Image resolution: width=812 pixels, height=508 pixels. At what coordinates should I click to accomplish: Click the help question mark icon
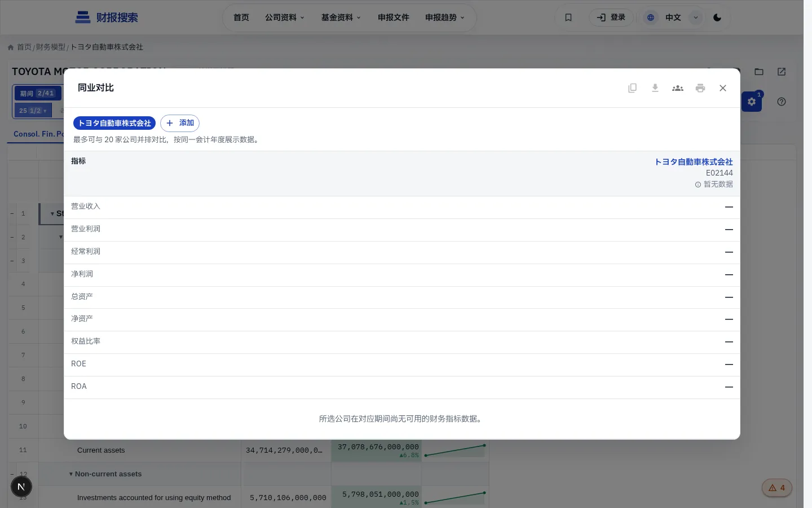tap(782, 102)
